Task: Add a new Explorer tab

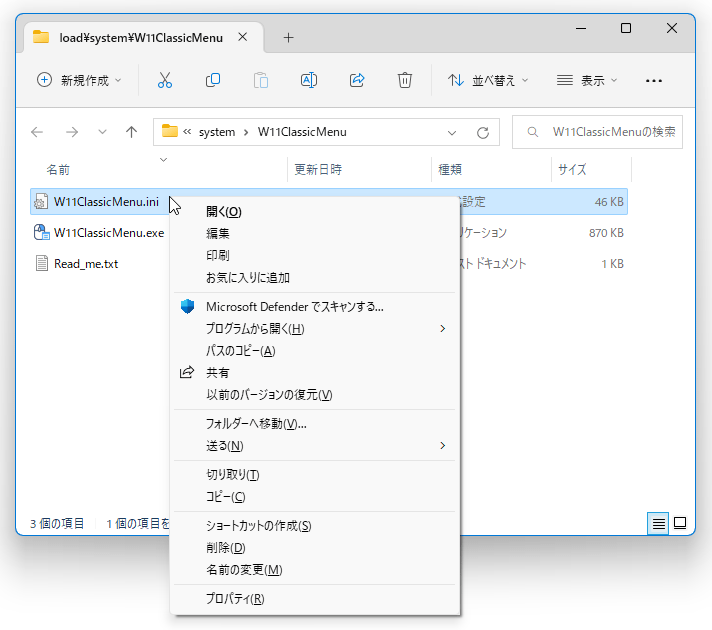Action: (x=288, y=37)
